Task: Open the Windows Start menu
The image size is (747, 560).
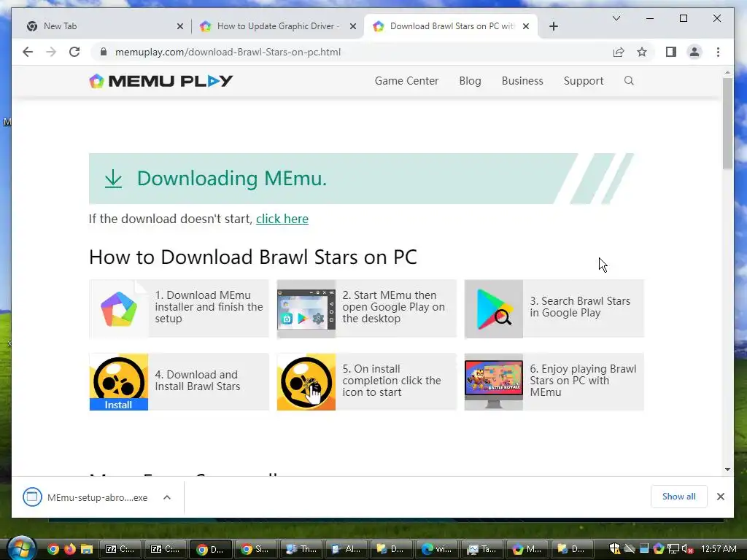Action: (x=21, y=548)
